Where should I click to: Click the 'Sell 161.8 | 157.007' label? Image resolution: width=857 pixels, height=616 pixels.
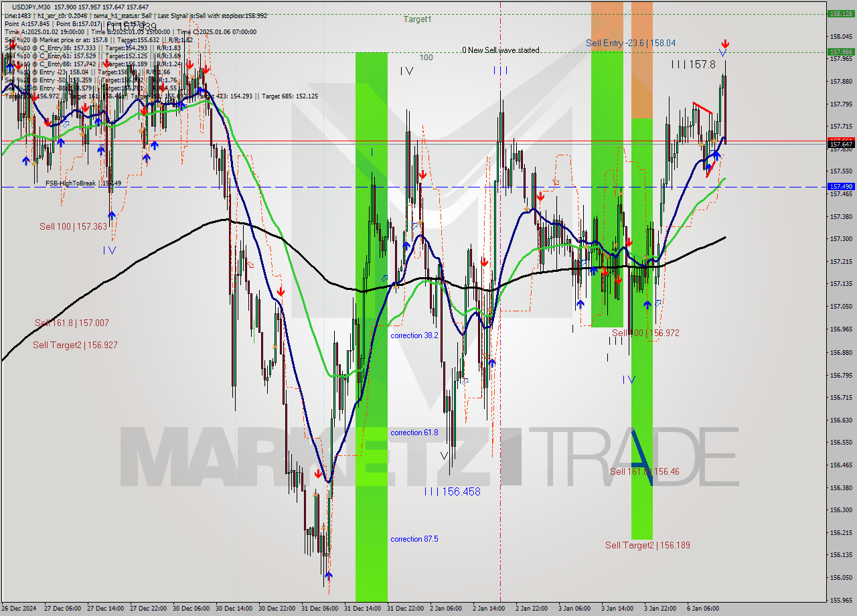[72, 323]
